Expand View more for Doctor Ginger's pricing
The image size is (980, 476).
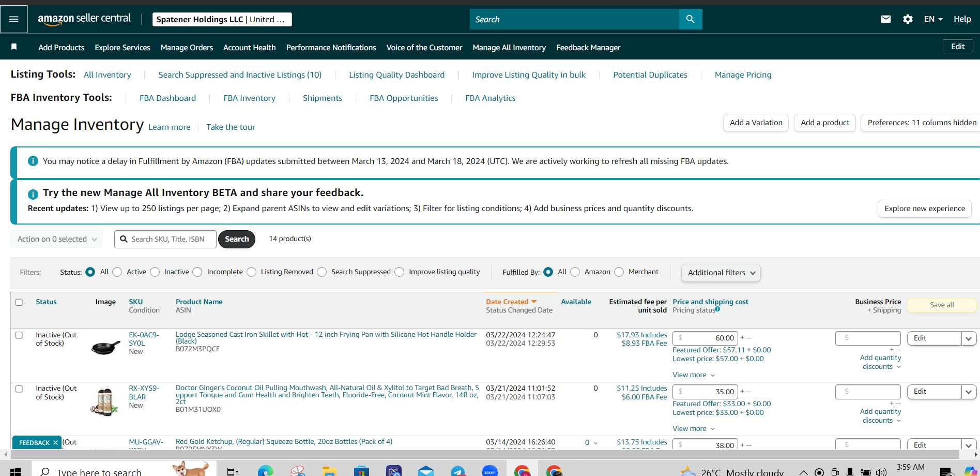694,429
